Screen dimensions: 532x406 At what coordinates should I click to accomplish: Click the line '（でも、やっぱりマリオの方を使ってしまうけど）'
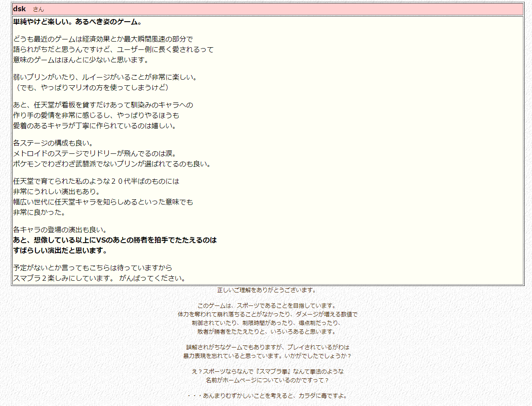(x=91, y=88)
